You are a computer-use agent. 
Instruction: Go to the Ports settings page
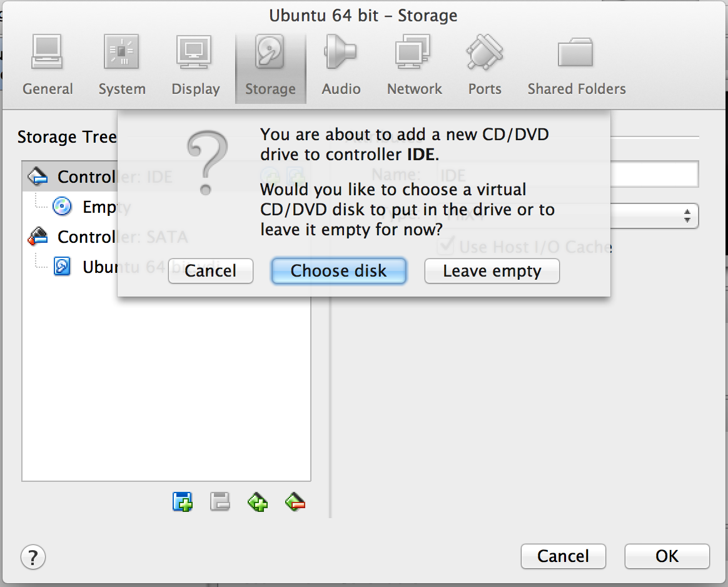pos(484,63)
